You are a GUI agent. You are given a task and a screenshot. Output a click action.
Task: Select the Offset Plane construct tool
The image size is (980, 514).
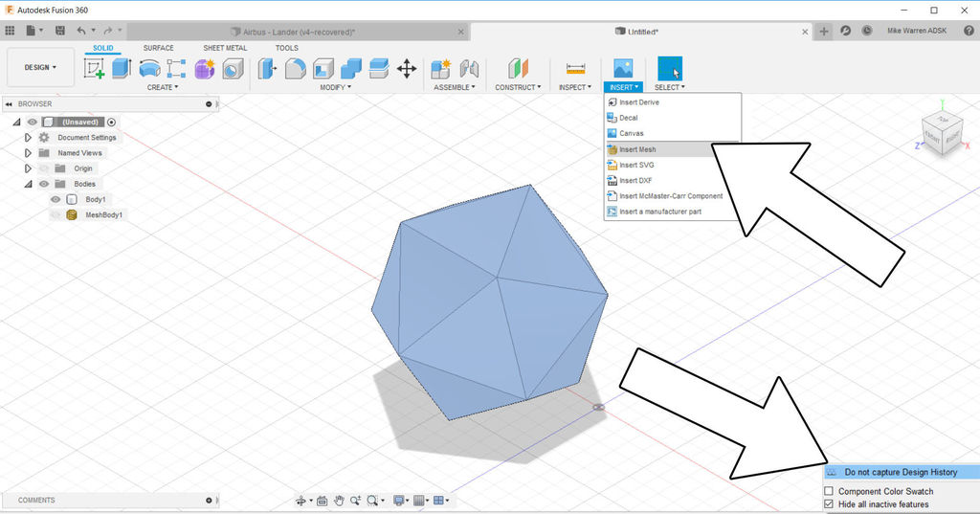(518, 68)
